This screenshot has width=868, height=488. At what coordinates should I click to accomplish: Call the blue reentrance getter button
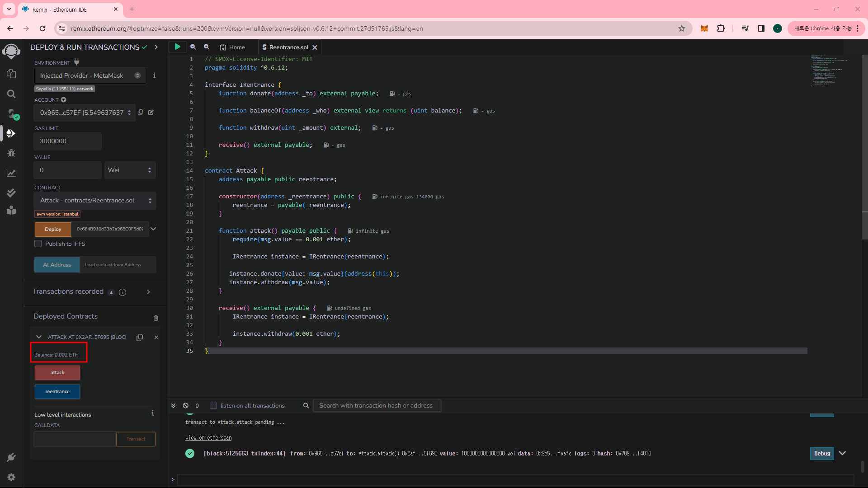point(57,392)
